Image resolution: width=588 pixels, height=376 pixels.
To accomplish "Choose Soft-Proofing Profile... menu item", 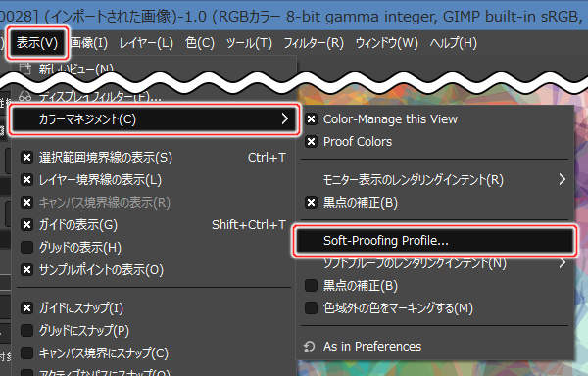I will click(434, 241).
